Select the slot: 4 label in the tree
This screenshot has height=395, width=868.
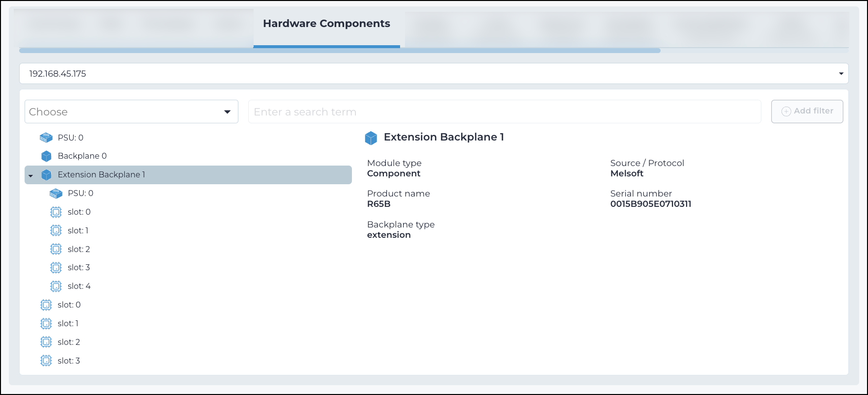tap(79, 286)
